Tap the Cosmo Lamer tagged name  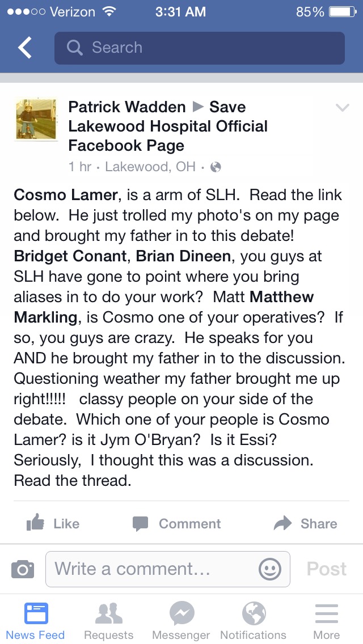coord(65,195)
